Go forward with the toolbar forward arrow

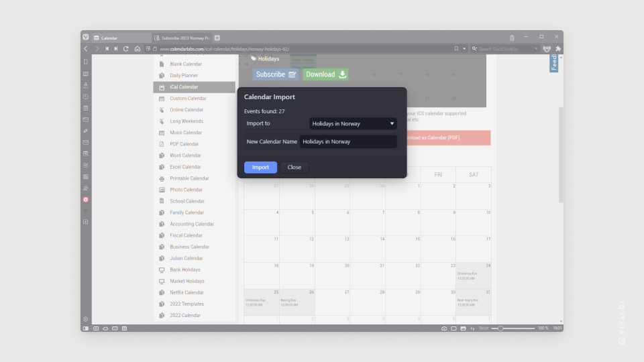(x=97, y=49)
